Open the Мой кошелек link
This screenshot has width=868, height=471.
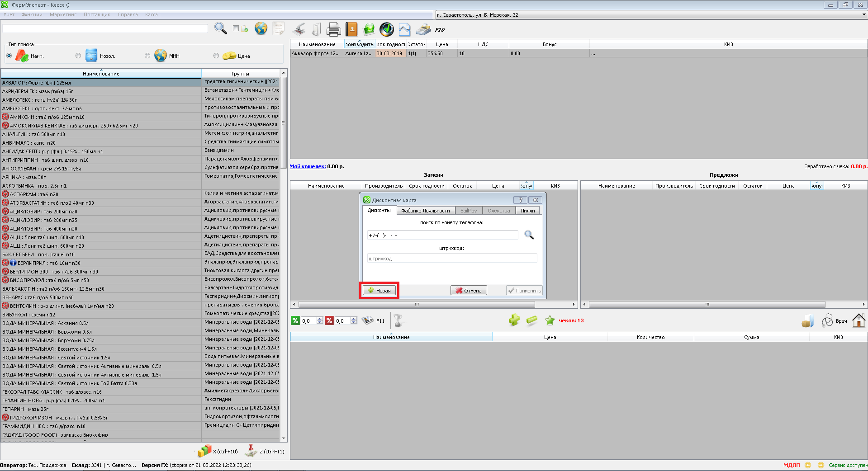point(308,166)
